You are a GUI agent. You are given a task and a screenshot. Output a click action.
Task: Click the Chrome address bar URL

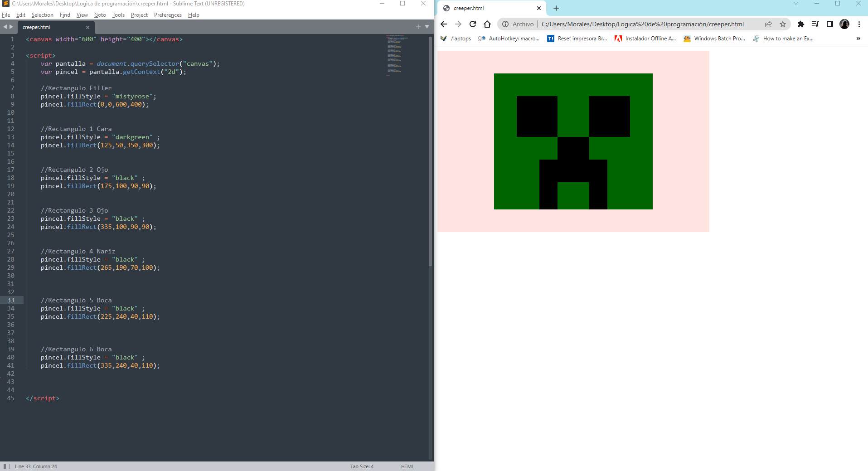pyautogui.click(x=642, y=24)
